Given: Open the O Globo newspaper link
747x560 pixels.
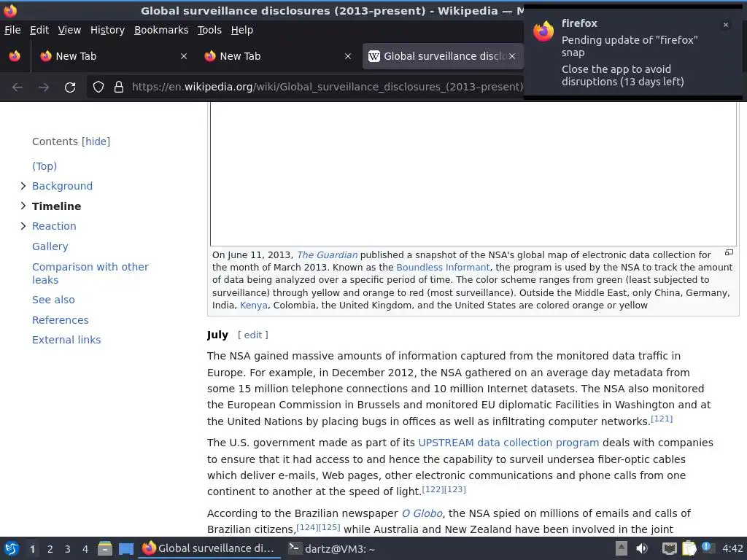Looking at the screenshot, I should coord(422,513).
